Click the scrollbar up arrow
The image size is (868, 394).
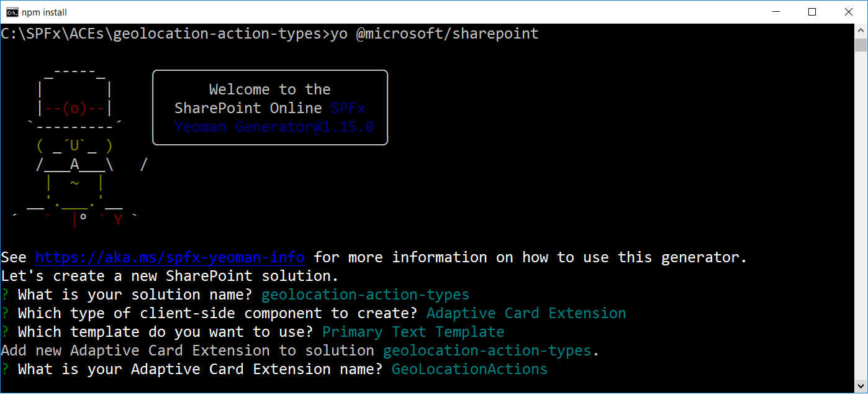[x=861, y=30]
